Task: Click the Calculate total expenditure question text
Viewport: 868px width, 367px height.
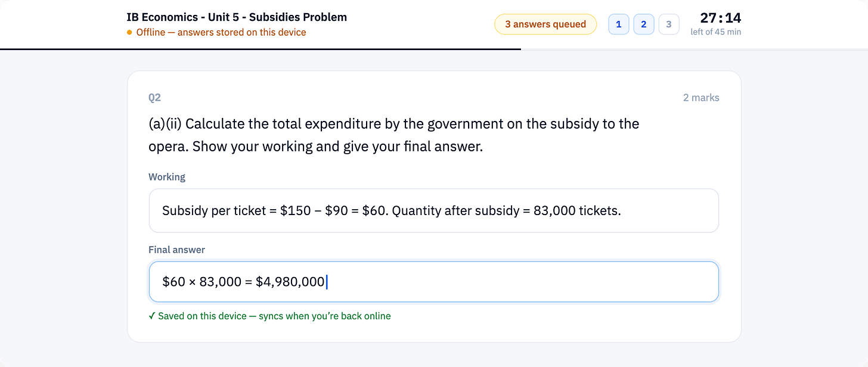Action: (x=394, y=135)
